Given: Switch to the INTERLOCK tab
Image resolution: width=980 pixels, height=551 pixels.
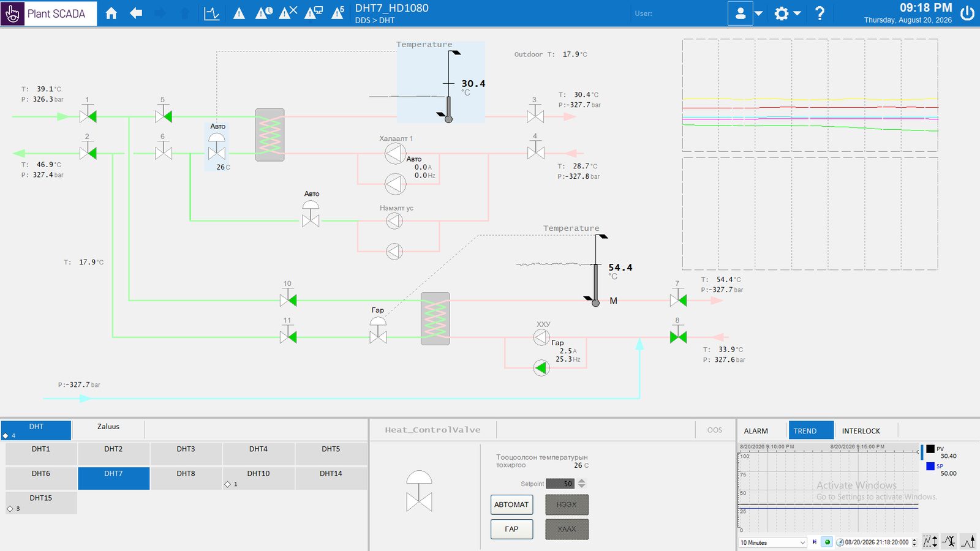Looking at the screenshot, I should point(861,431).
